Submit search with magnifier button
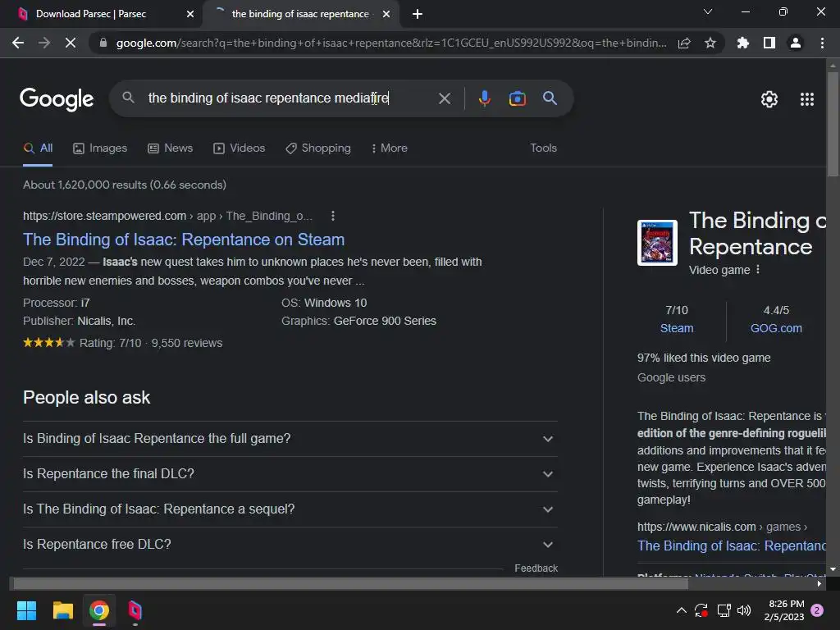 550,98
